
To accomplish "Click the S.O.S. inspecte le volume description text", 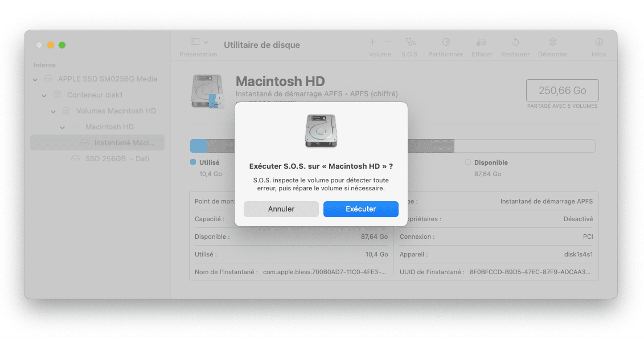I will click(321, 184).
